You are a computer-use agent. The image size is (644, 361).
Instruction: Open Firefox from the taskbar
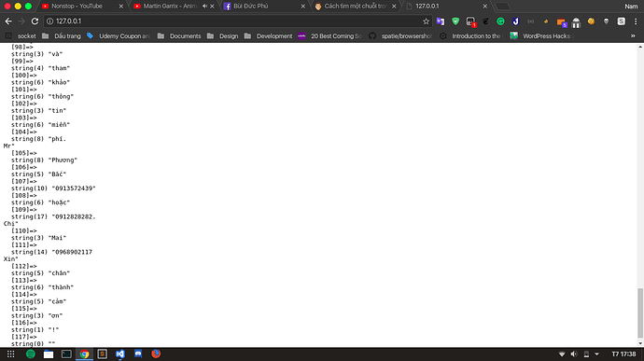point(156,354)
